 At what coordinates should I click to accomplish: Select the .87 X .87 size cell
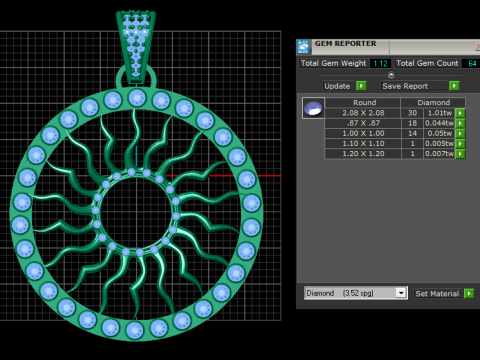[x=363, y=123]
